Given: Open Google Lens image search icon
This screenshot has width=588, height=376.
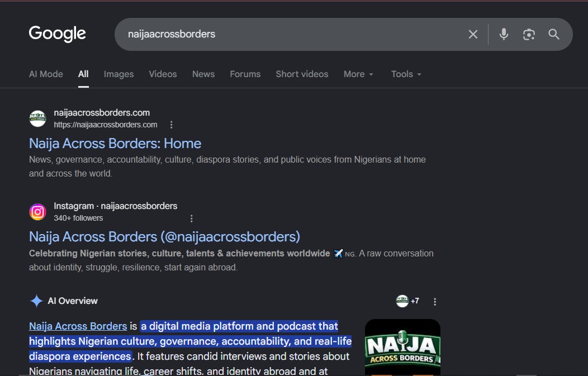Looking at the screenshot, I should pyautogui.click(x=529, y=35).
